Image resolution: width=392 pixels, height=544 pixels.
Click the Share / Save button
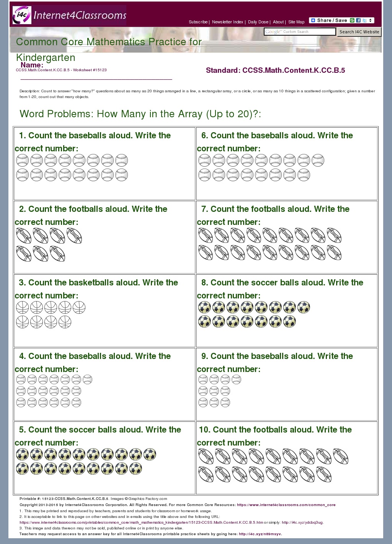pyautogui.click(x=341, y=20)
